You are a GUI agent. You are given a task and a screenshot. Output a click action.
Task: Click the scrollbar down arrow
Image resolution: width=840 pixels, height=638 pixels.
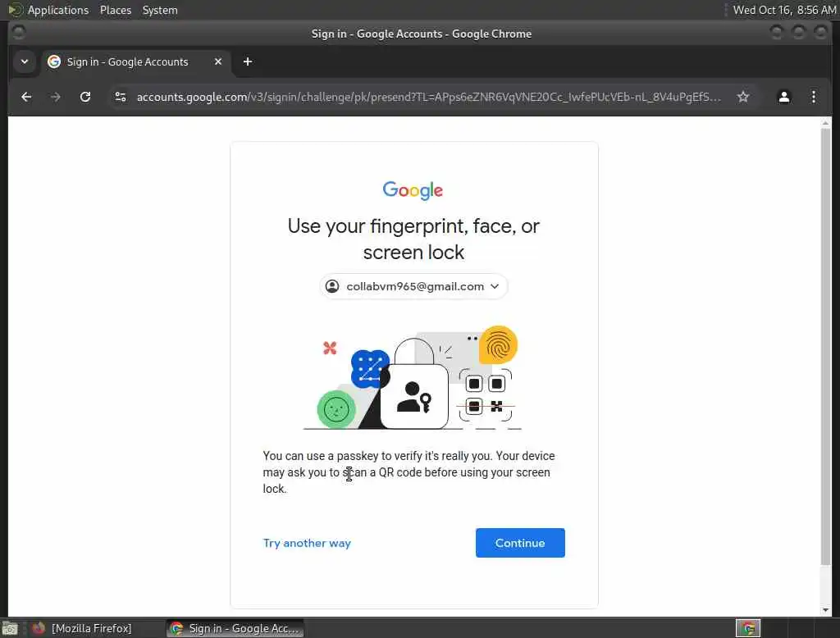click(x=825, y=609)
